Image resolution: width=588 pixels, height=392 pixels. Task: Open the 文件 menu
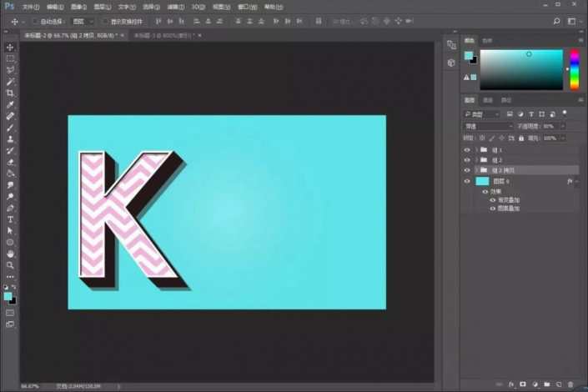coord(30,7)
